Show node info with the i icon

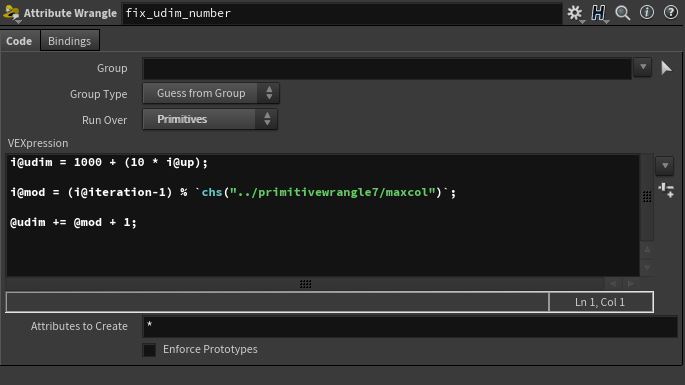click(x=647, y=12)
